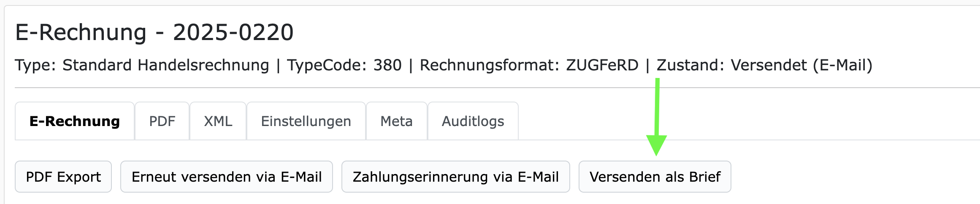980x204 pixels.
Task: Select the Einstellungen tab
Action: (x=306, y=121)
